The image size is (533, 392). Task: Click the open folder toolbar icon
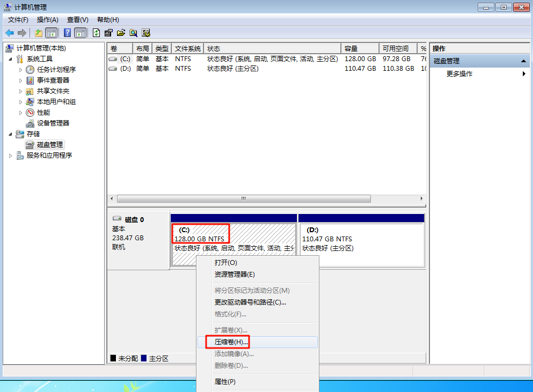pyautogui.click(x=121, y=33)
